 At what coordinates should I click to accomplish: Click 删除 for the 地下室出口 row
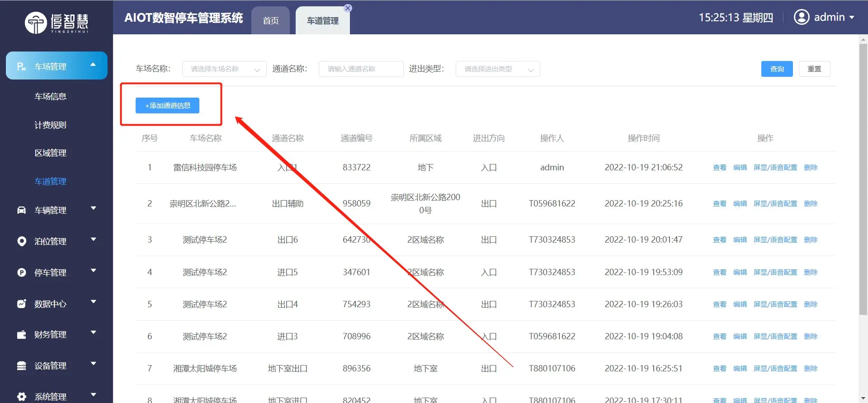point(811,368)
